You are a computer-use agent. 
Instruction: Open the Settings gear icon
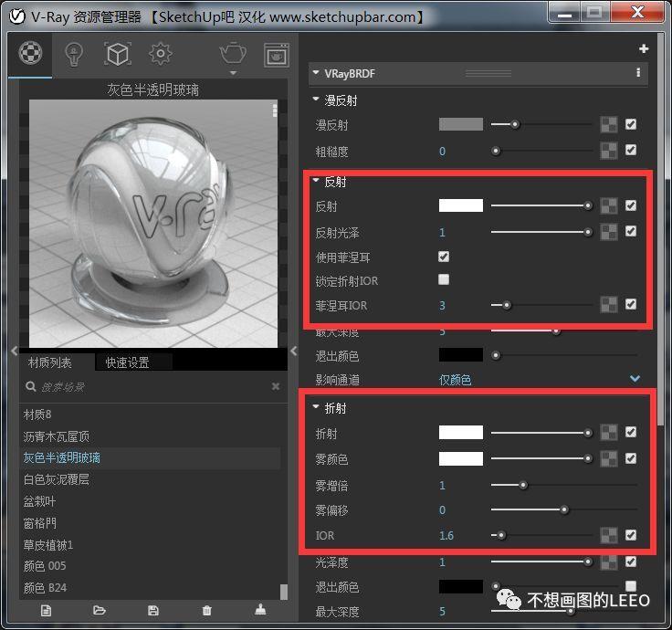(x=161, y=54)
